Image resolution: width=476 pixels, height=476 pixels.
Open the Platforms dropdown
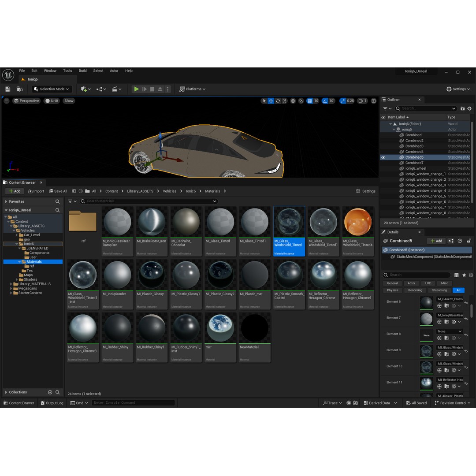point(193,89)
